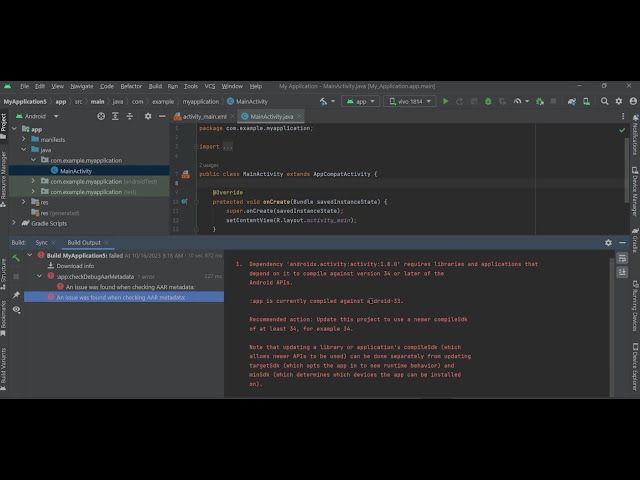The image size is (640, 480).
Task: Collapse :app:checkDebugAarMetadata node
Action: point(40,276)
